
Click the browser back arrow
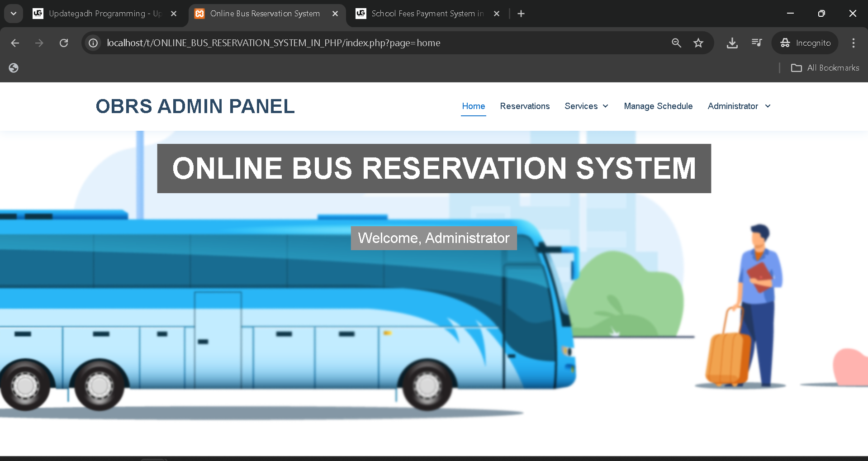pos(15,43)
